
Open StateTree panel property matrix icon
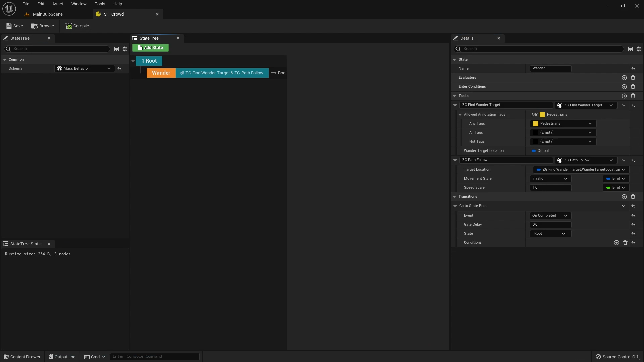(117, 49)
